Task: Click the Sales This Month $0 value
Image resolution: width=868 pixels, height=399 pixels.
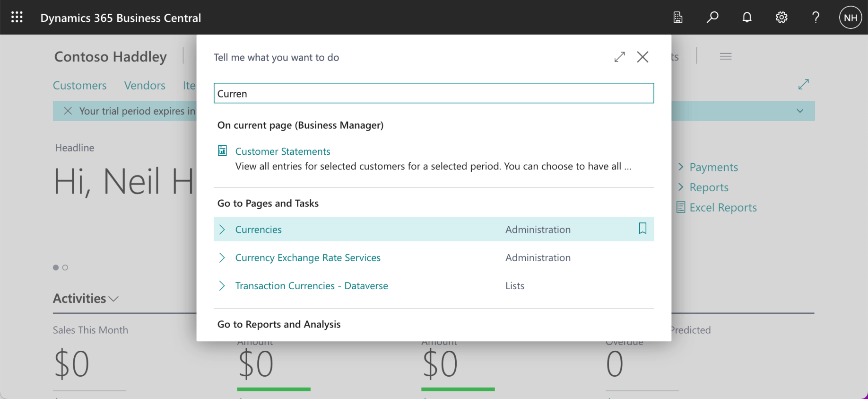Action: pos(71,364)
